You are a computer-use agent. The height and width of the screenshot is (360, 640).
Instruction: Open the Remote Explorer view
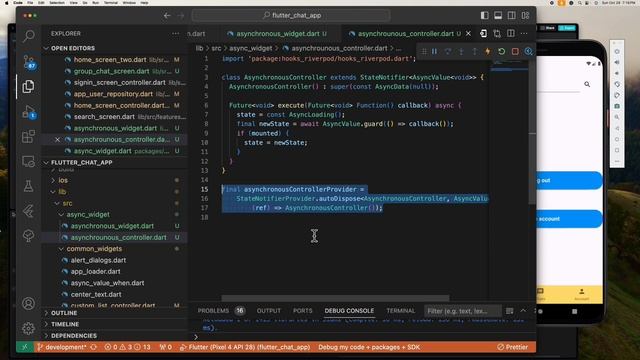tap(28, 162)
